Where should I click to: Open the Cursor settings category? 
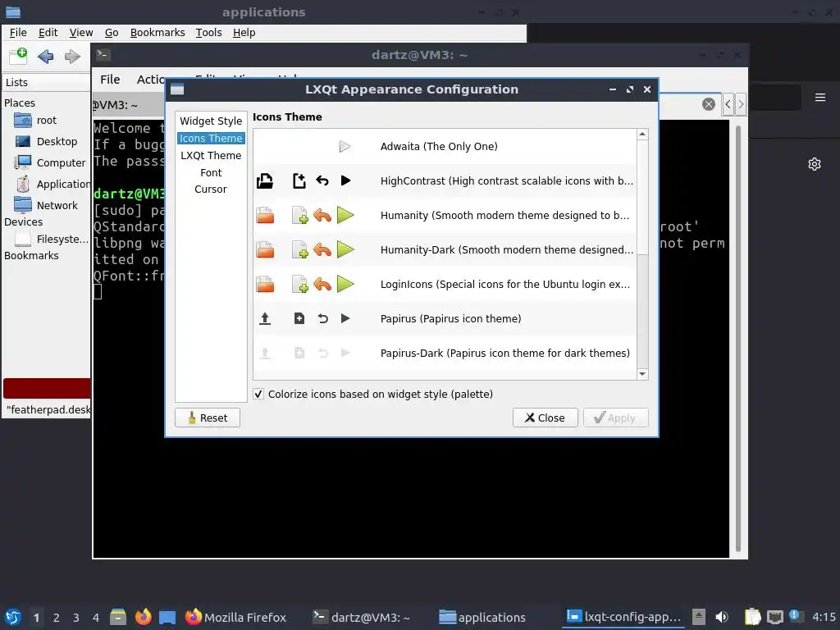tap(211, 189)
